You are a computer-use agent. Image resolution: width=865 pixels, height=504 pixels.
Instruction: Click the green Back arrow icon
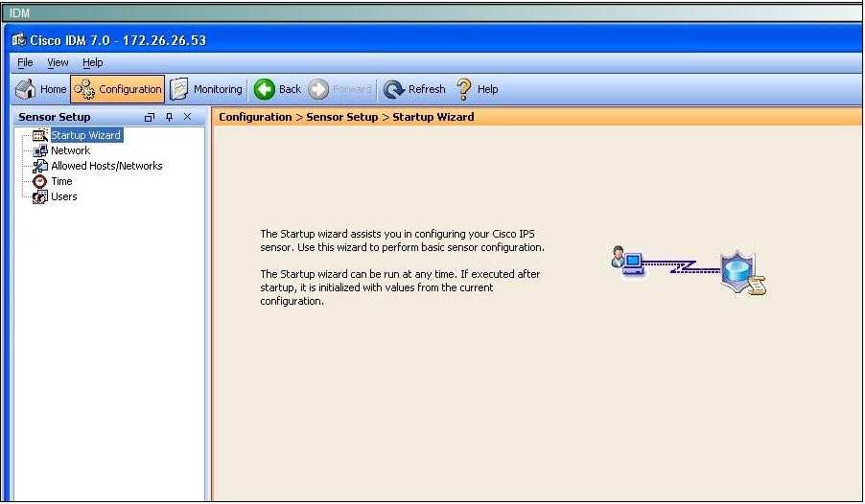(265, 89)
